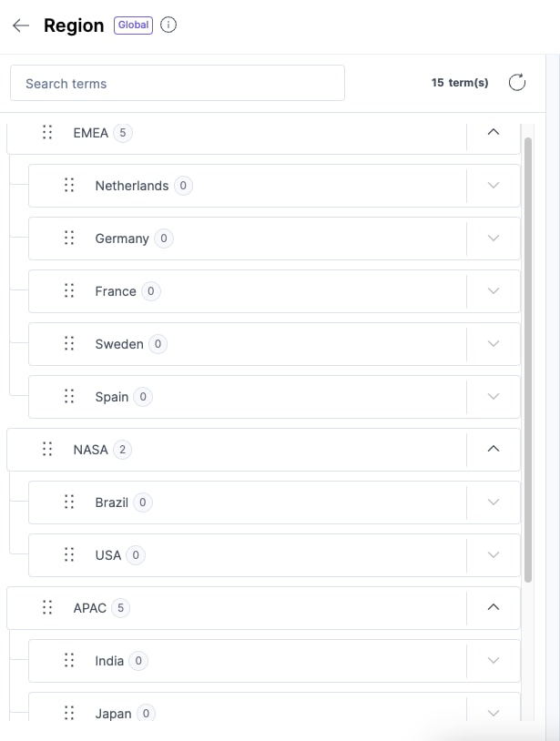Screen dimensions: 560x741
Task: Click the drag handle for NASA
Action: tap(47, 450)
